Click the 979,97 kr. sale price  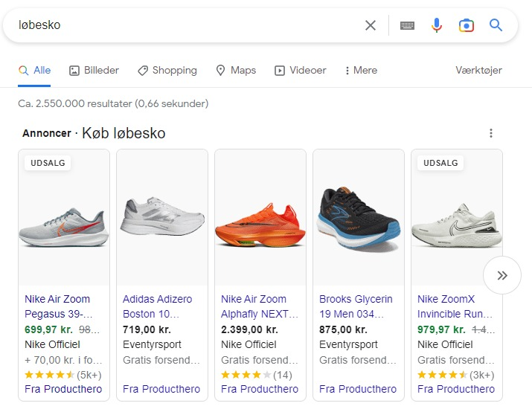[441, 329]
